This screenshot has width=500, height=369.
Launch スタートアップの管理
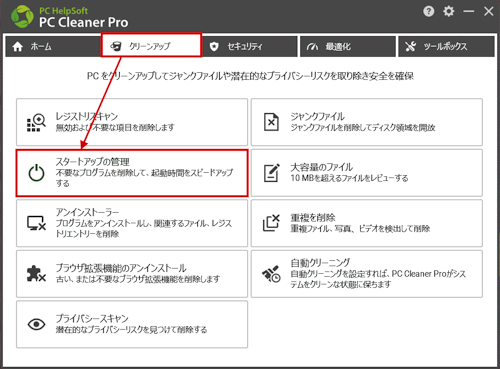(132, 173)
